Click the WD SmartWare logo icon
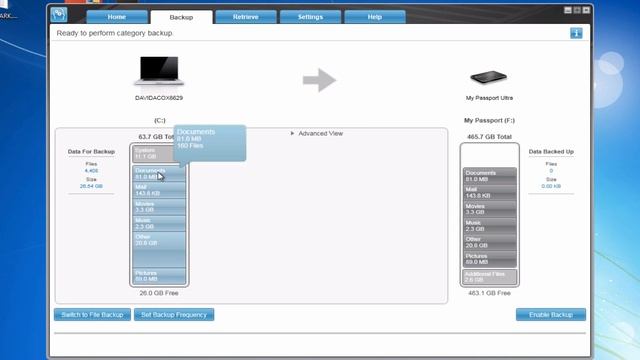This screenshot has height=360, width=640. [x=59, y=14]
